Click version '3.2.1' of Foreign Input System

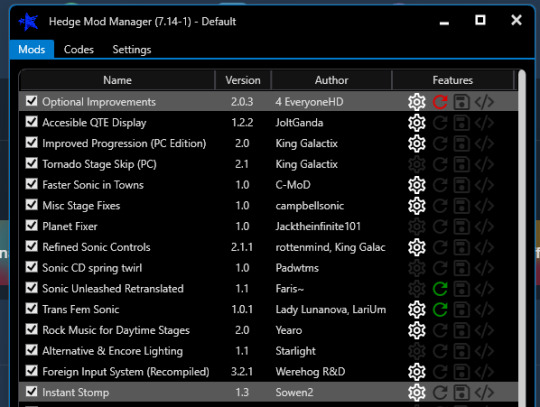(x=242, y=372)
